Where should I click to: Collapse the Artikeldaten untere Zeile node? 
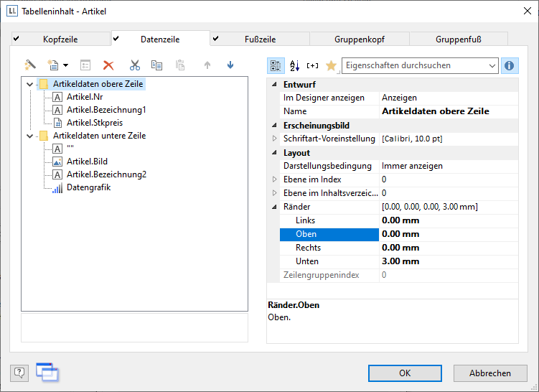(29, 136)
